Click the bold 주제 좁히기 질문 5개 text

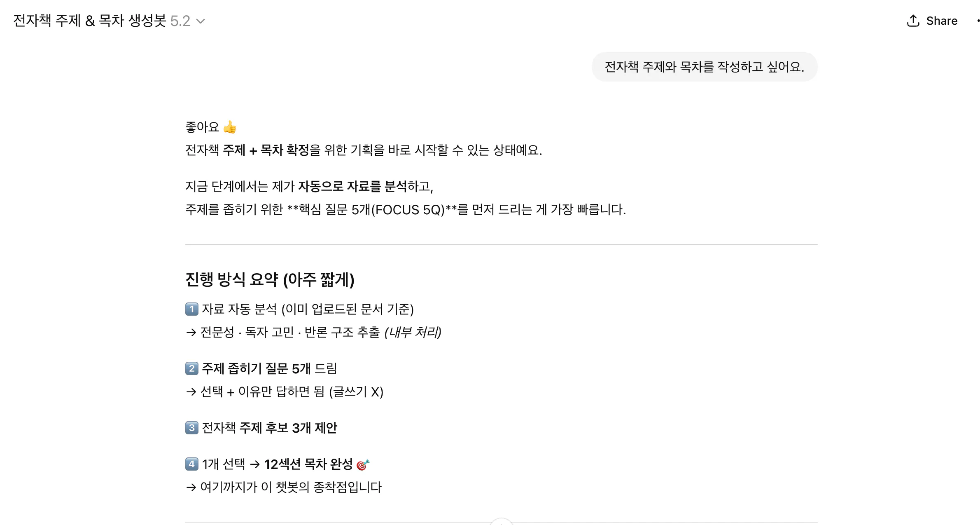click(x=256, y=368)
